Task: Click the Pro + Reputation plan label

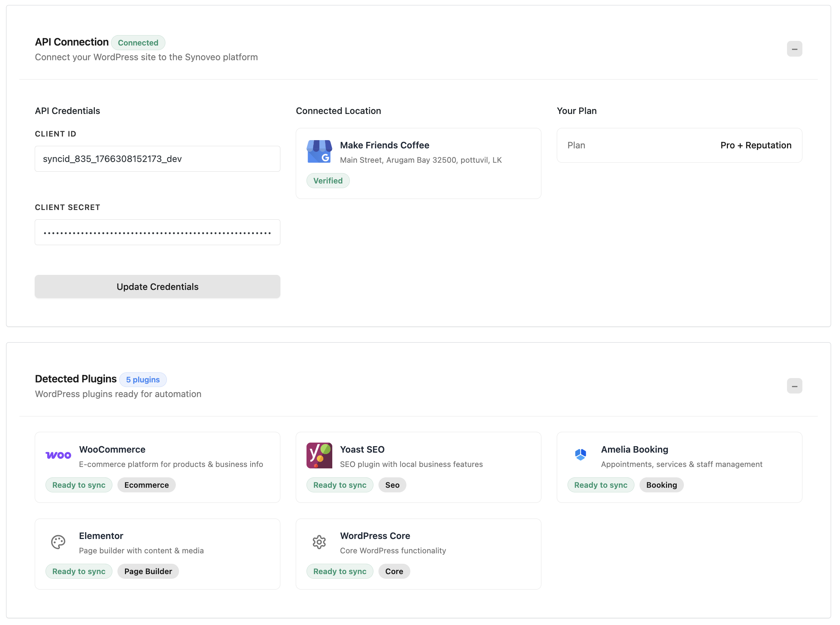Action: (756, 145)
